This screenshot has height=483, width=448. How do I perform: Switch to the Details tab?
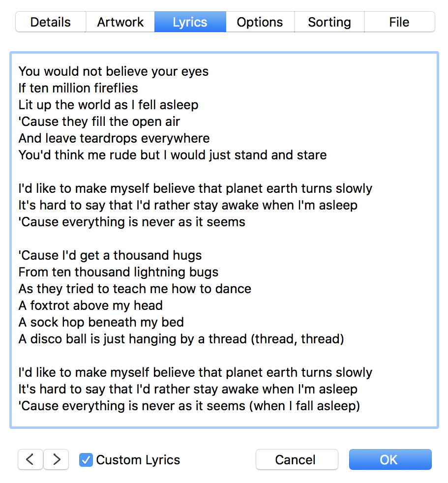point(50,22)
